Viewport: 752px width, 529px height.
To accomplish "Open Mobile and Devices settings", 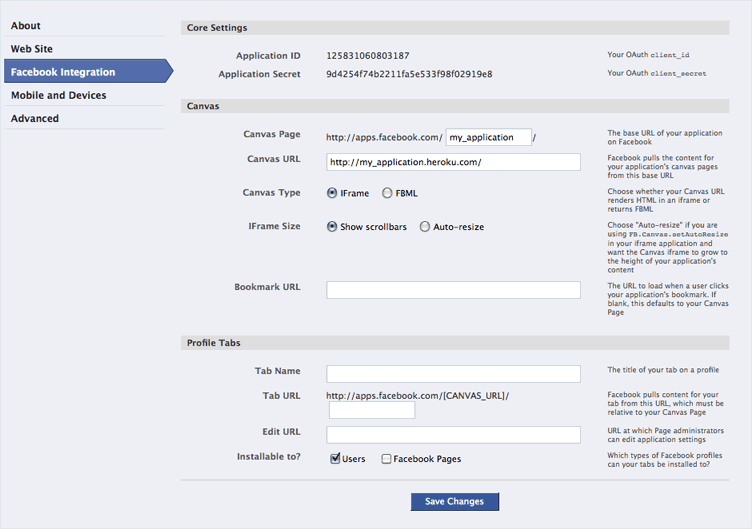I will tap(59, 95).
